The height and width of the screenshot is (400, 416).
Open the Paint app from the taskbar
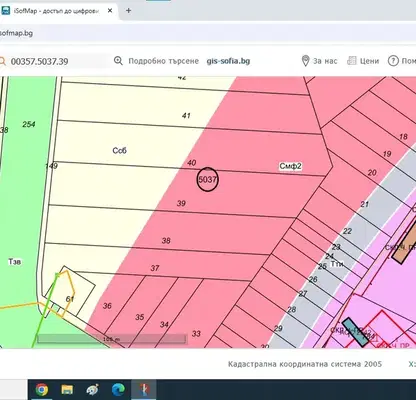[x=92, y=389]
